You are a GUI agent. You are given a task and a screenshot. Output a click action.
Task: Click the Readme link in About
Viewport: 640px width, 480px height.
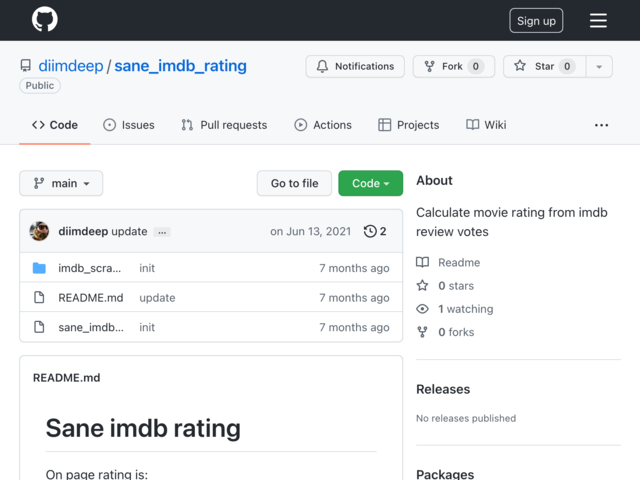[x=459, y=262]
